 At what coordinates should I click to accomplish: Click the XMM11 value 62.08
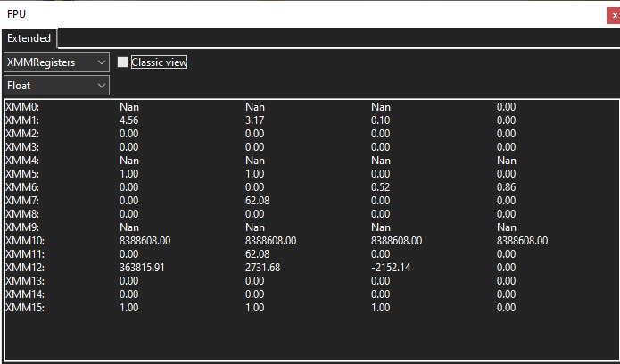pyautogui.click(x=258, y=254)
